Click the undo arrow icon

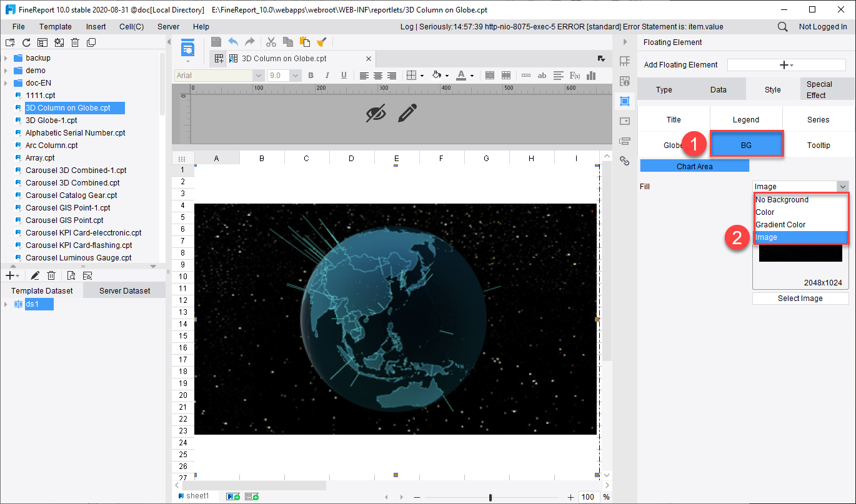(233, 42)
